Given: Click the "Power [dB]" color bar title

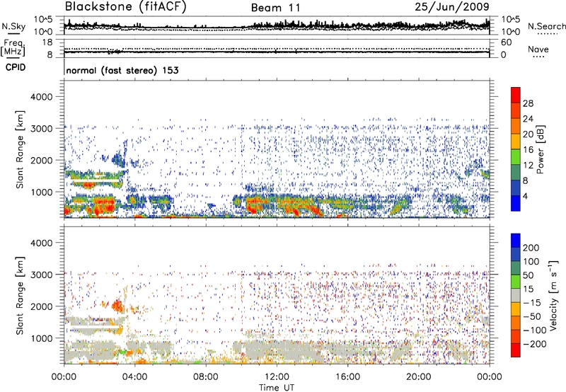Looking at the screenshot, I should tap(540, 149).
